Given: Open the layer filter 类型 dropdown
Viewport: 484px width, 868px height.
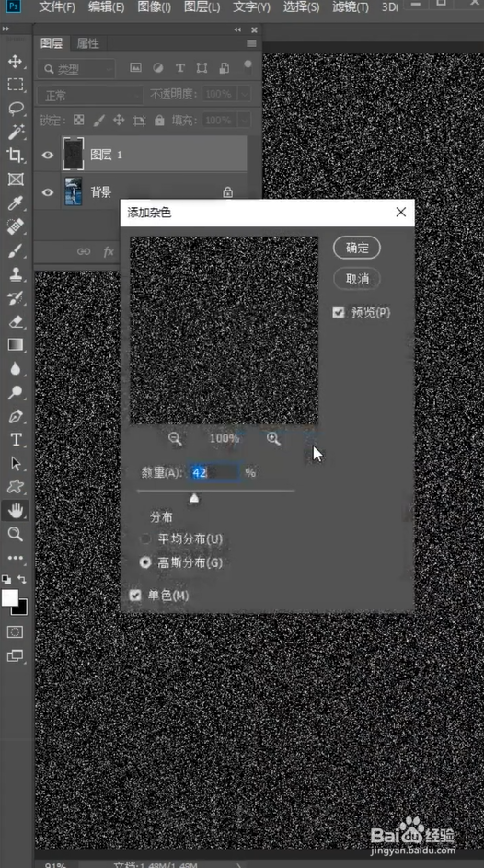Looking at the screenshot, I should 76,69.
